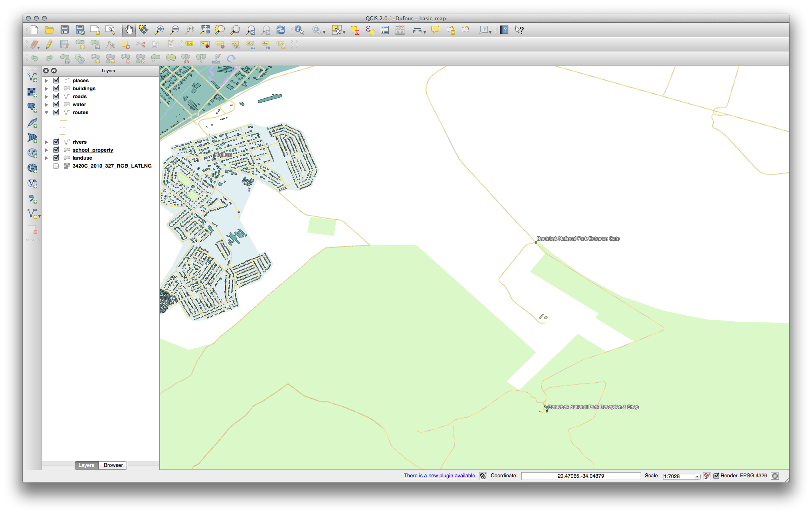
Task: Open the Scale dropdown
Action: [697, 476]
